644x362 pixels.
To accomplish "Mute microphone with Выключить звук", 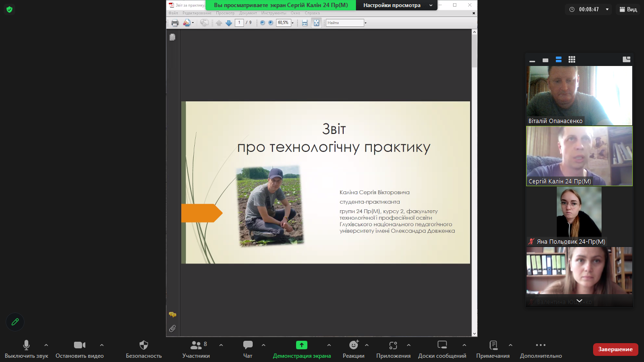I will point(26,349).
